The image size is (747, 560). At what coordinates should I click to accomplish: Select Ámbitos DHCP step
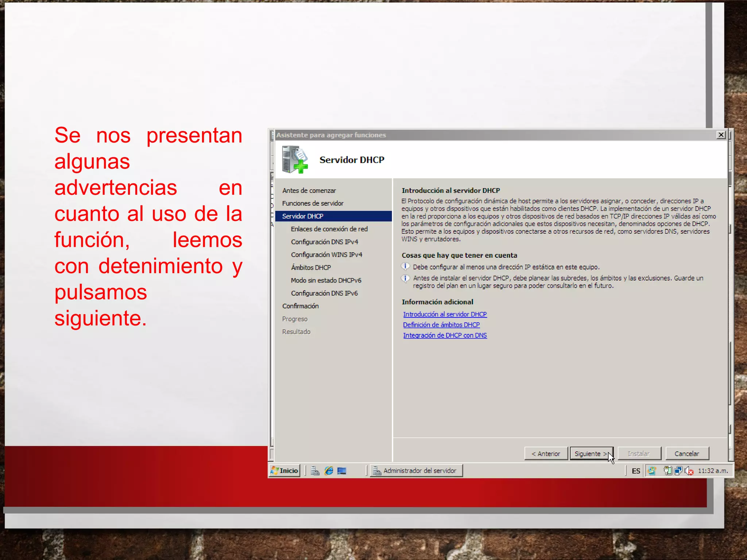(311, 267)
